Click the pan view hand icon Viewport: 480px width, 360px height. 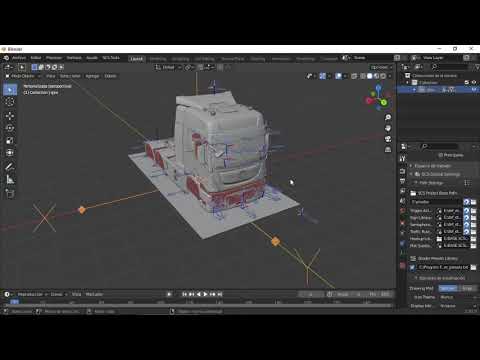(x=388, y=128)
